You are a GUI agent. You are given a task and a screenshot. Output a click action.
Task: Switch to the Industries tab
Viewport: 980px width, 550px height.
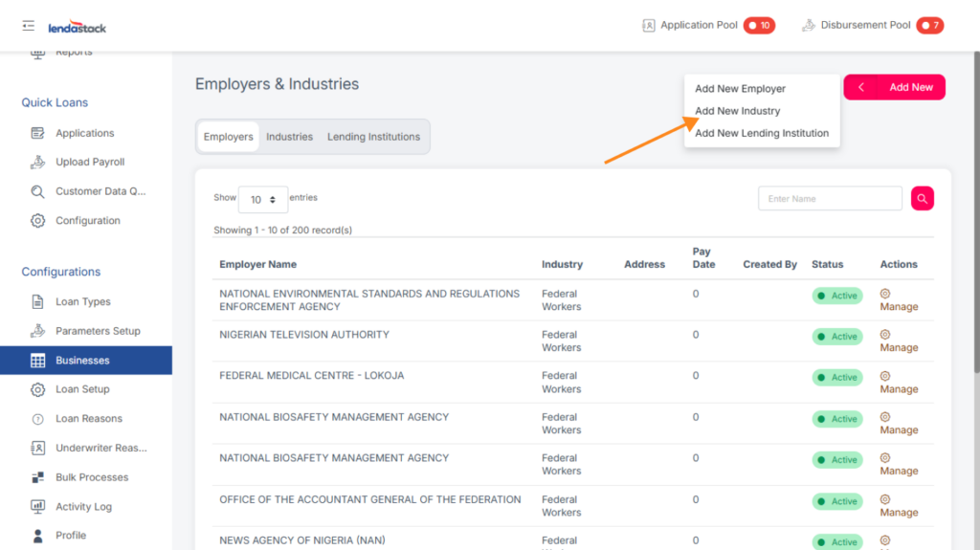point(289,137)
